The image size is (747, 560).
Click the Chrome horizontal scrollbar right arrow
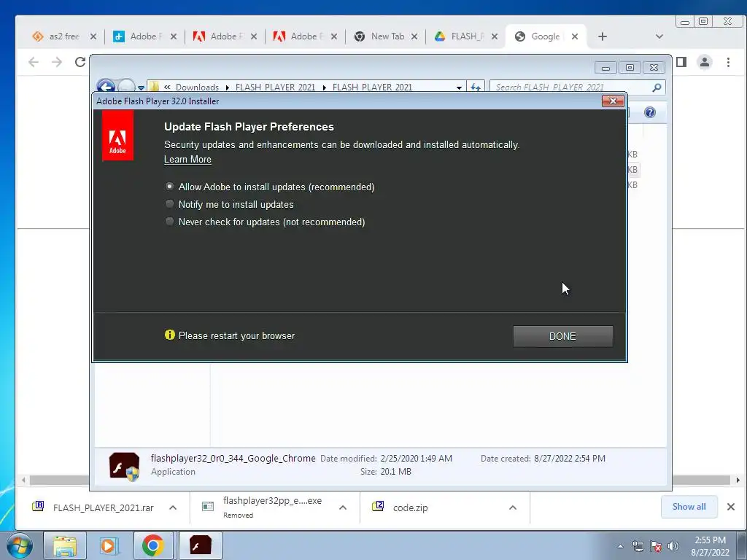(x=738, y=480)
